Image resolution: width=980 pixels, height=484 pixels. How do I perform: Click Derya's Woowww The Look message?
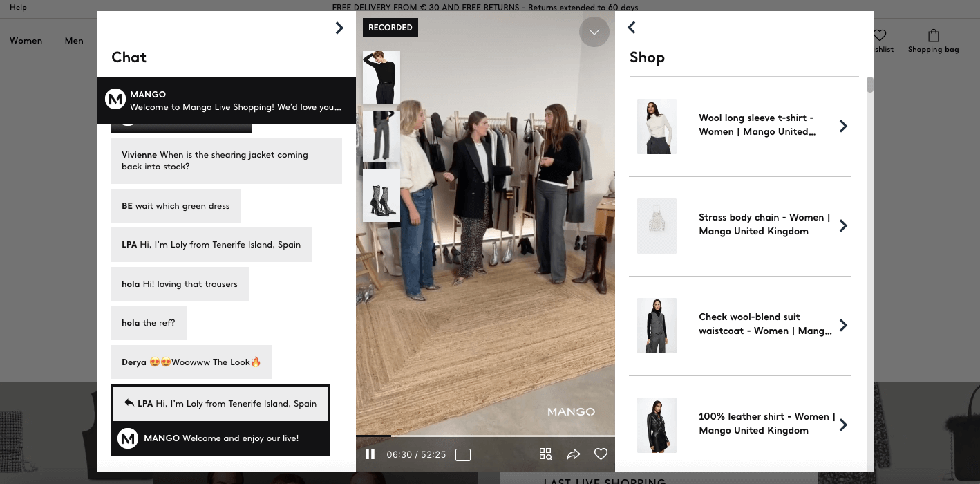point(191,362)
